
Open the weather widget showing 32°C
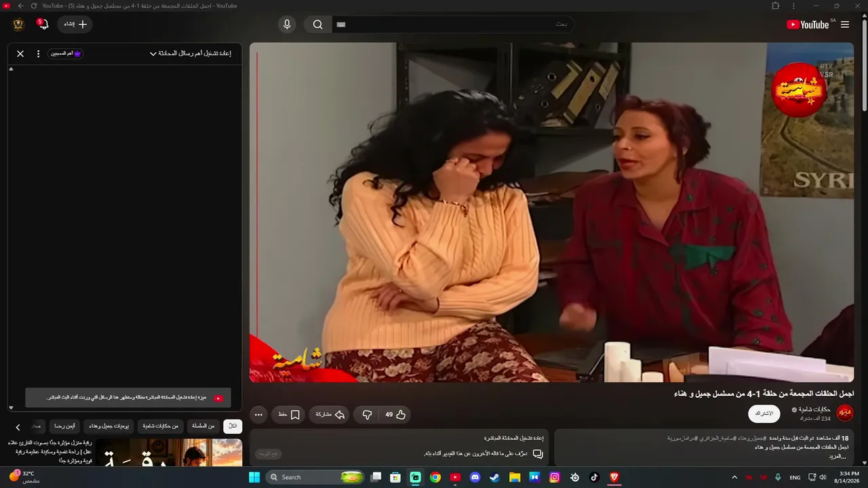tap(24, 476)
